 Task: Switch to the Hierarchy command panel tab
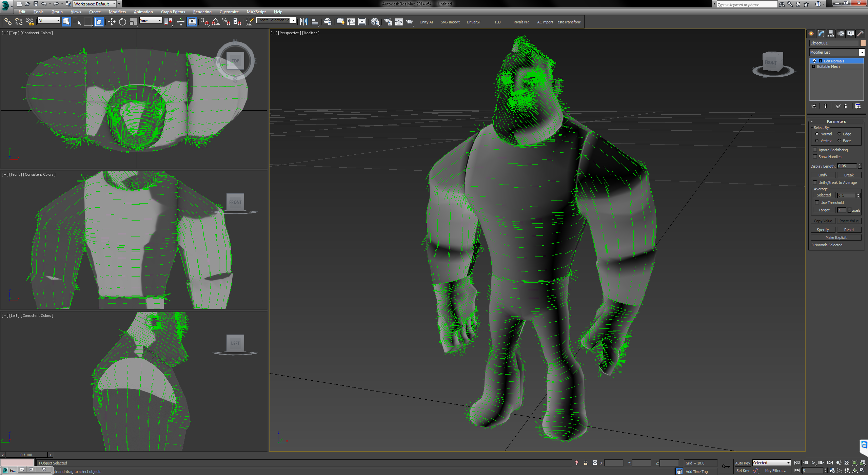click(831, 34)
